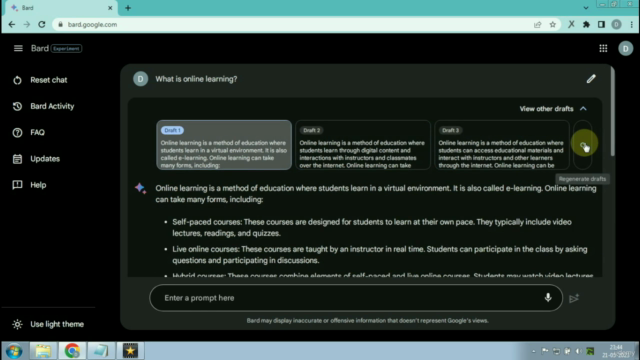Viewport: 640px width, 360px height.
Task: Open the star-icon app on the taskbar
Action: click(131, 351)
